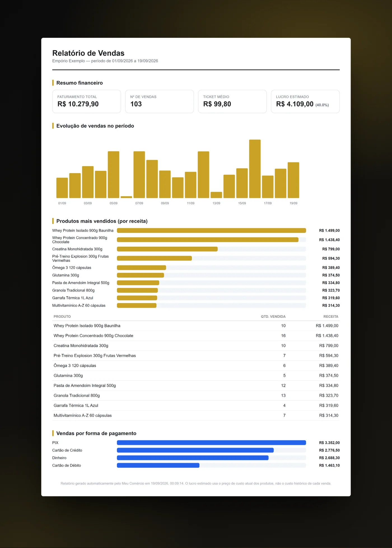This screenshot has width=392, height=548.
Task: Select the bar above the 01/09 label
Action: pos(62,188)
